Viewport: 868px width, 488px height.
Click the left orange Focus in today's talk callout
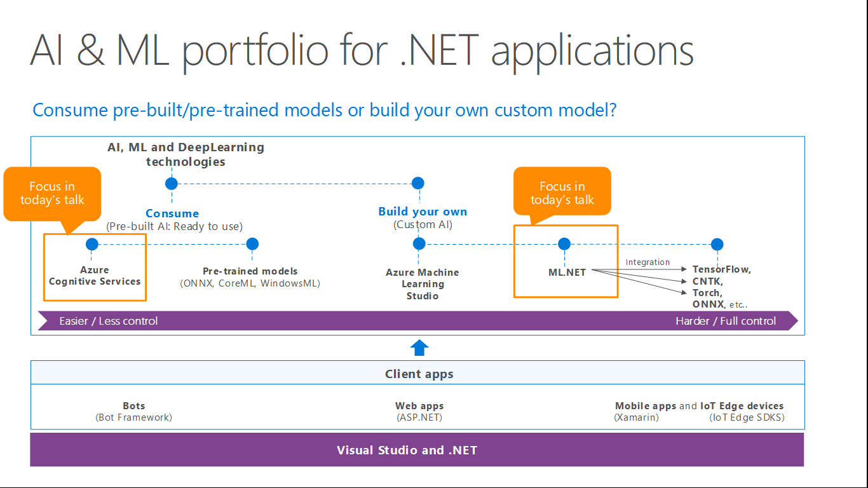[x=52, y=194]
